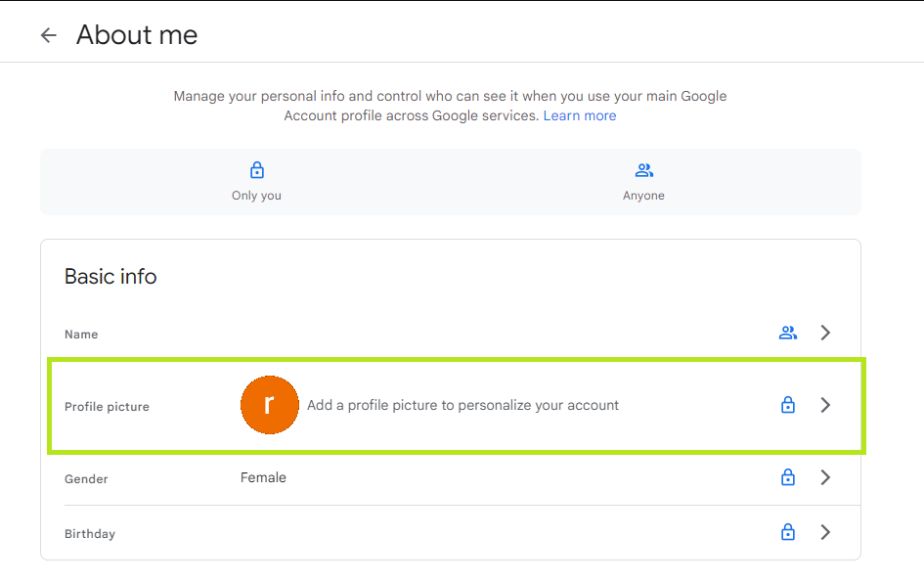Click the Female gender value
This screenshot has height=582, width=924.
263,477
